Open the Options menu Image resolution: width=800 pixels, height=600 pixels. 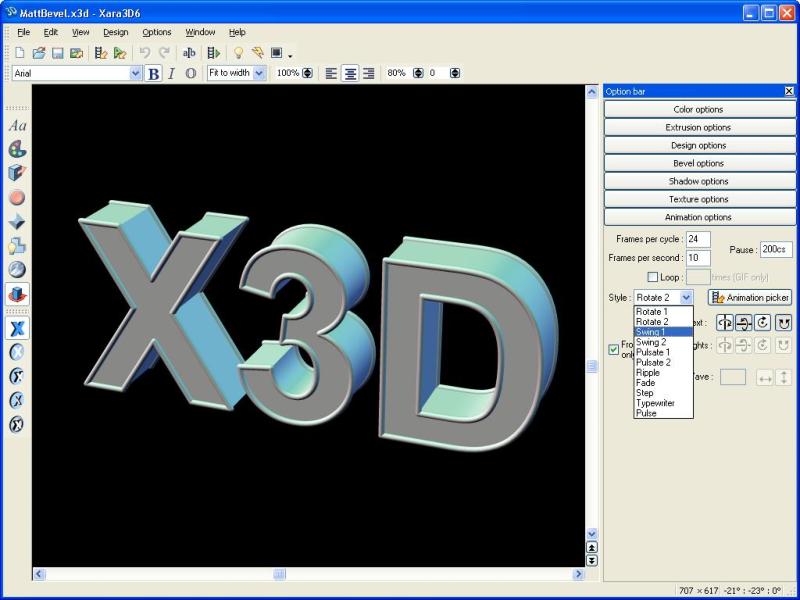tap(157, 32)
